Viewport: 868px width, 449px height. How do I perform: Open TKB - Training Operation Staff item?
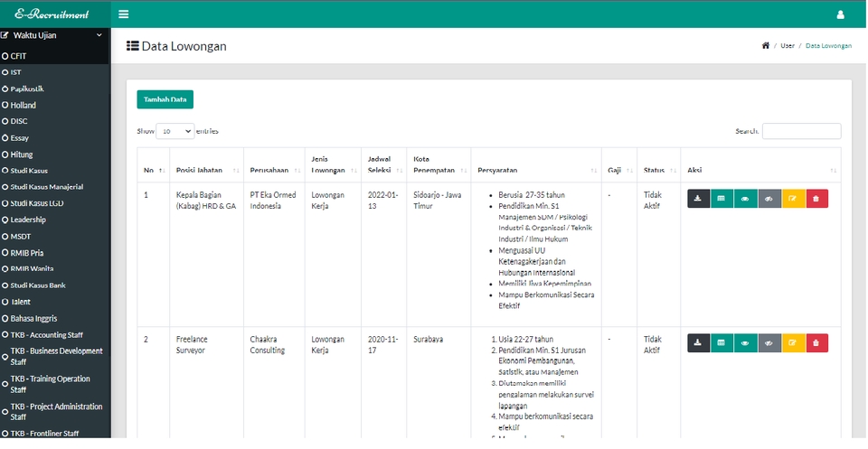(55, 384)
